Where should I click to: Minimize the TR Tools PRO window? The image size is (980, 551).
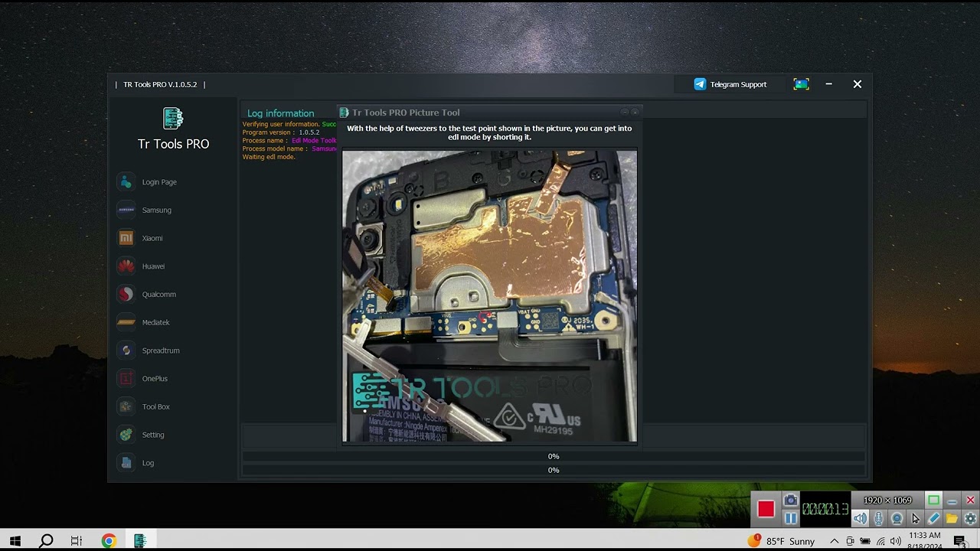coord(828,84)
